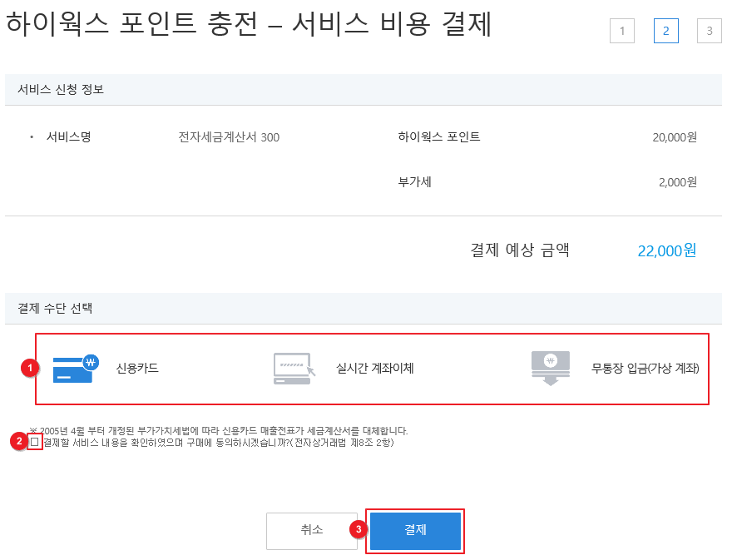Viewport: 732px width, 560px height.
Task: Check the purchase agreement checkbox
Action: point(35,442)
